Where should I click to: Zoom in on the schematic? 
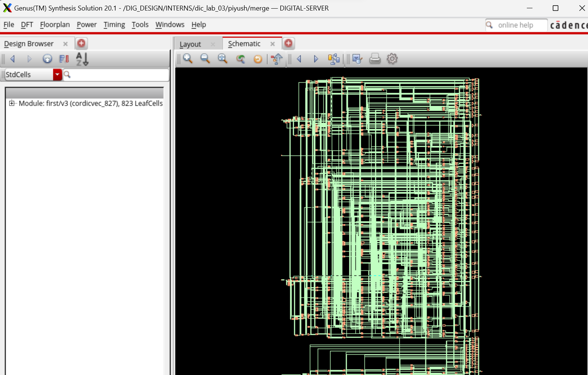click(x=188, y=59)
